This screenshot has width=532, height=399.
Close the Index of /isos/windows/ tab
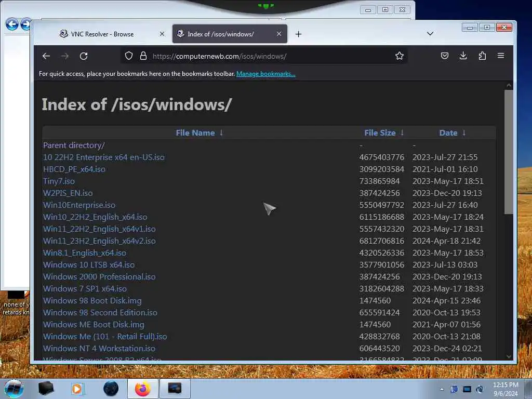tap(279, 34)
